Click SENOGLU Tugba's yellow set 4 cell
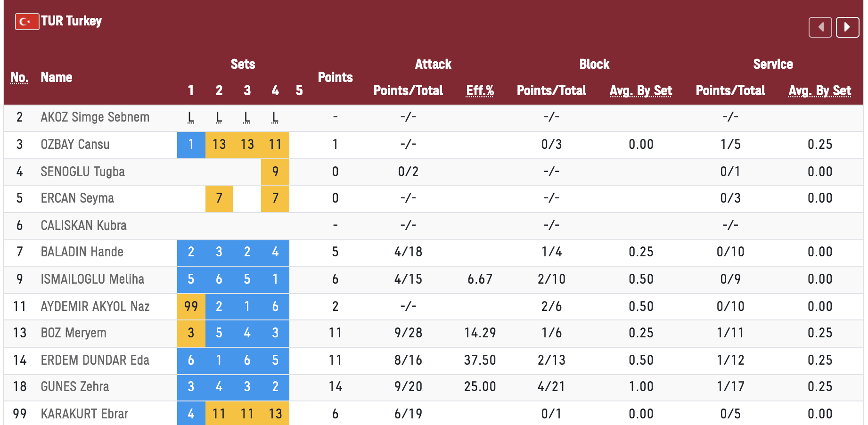The height and width of the screenshot is (425, 868). pyautogui.click(x=275, y=172)
